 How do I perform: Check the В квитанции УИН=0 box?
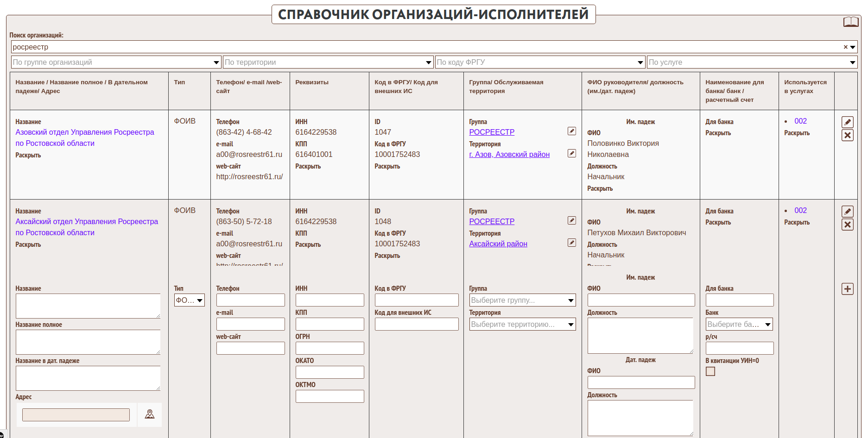click(x=710, y=371)
